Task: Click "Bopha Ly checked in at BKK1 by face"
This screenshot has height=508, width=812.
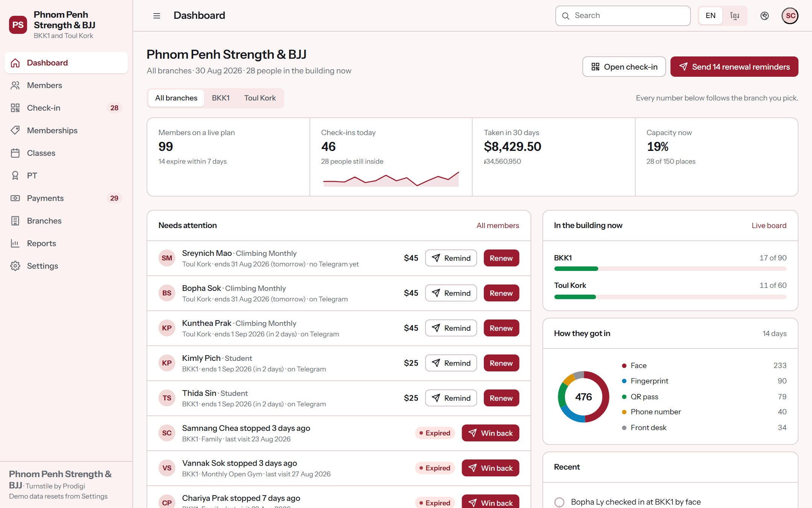Action: pos(636,502)
